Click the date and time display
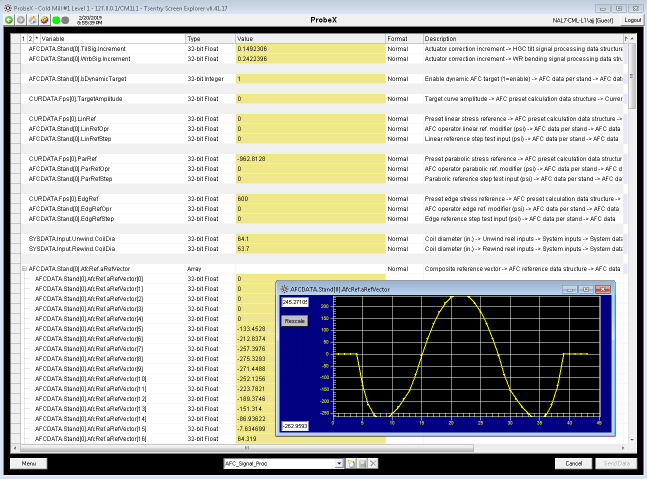Image resolution: width=647 pixels, height=479 pixels. (x=90, y=20)
